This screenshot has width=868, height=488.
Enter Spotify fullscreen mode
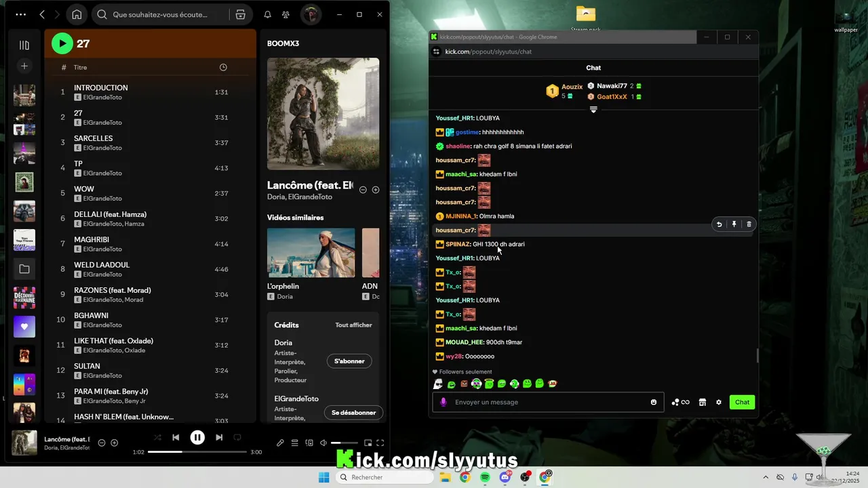tap(380, 443)
